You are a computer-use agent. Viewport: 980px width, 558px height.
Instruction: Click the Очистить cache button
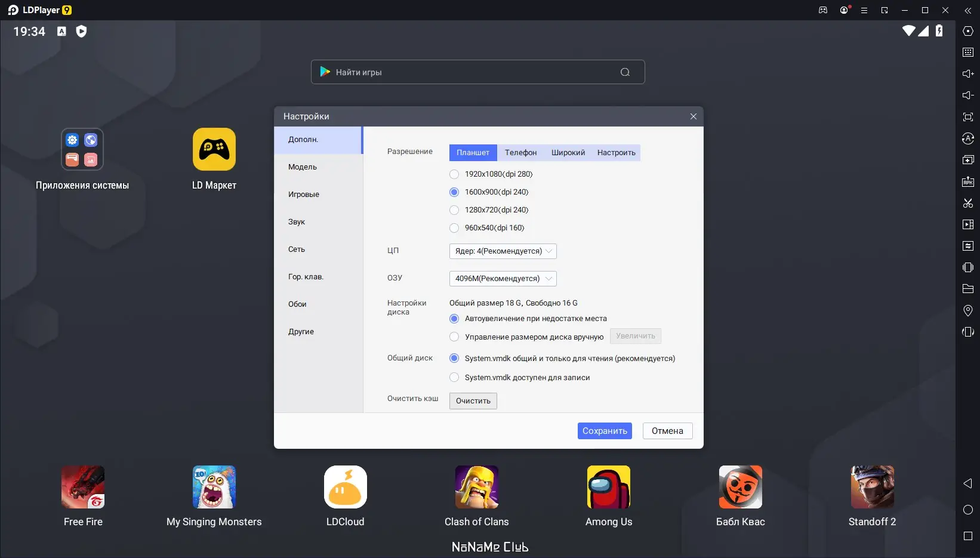[473, 401]
